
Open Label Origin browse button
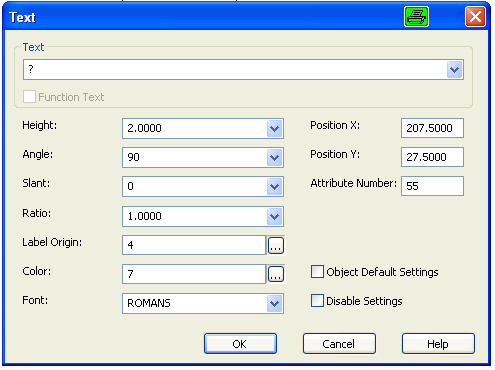276,245
